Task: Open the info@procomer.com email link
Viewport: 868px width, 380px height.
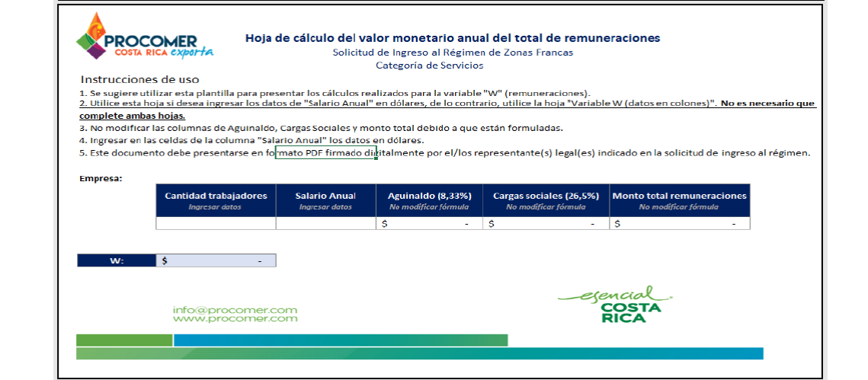Action: [235, 310]
